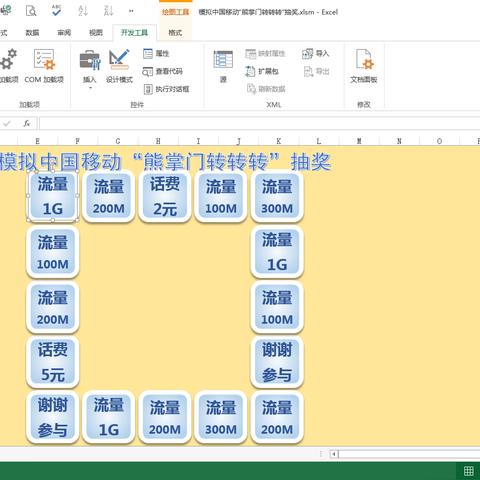This screenshot has width=480, height=480.
Task: Click 扩展包 expansion packs
Action: coord(262,71)
